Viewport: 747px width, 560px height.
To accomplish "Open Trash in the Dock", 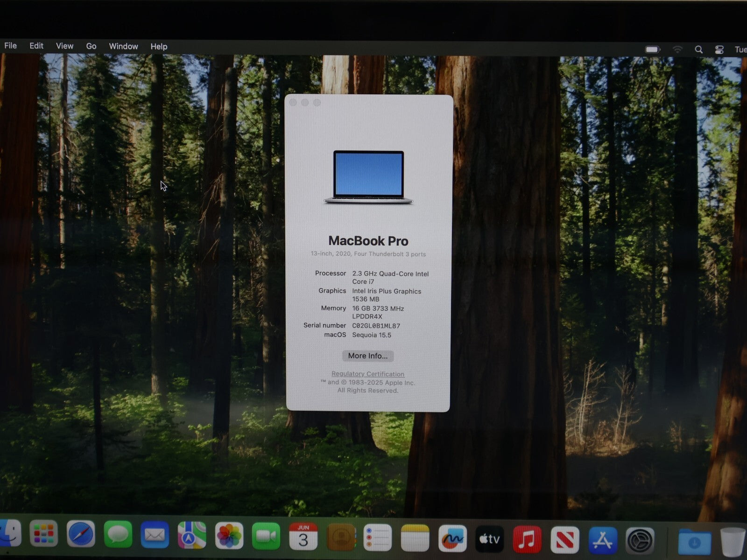I will (733, 542).
